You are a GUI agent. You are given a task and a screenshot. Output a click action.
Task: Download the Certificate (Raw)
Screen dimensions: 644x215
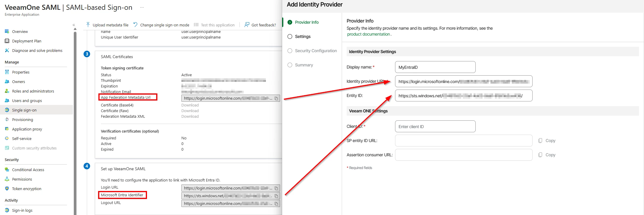click(190, 111)
